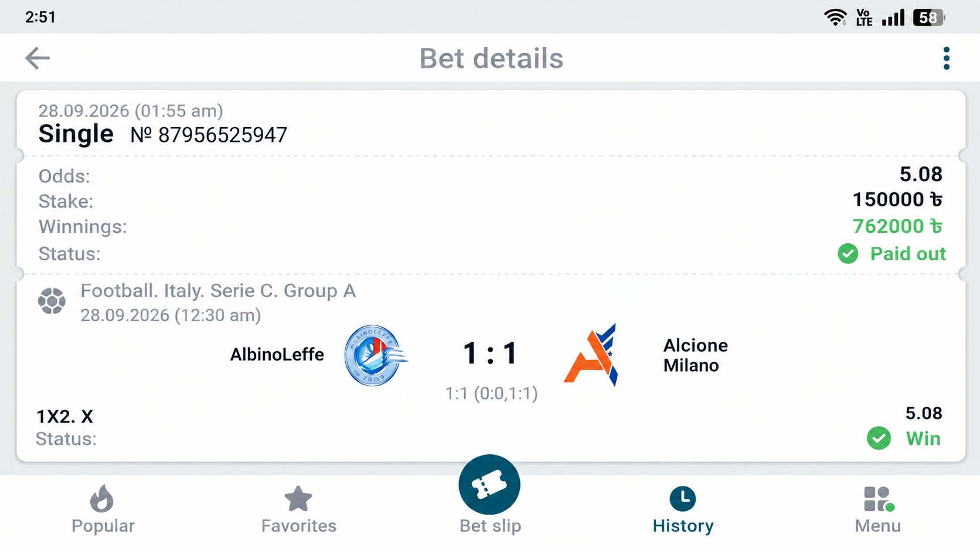Open the Popular flame tab
Image resolution: width=980 pixels, height=551 pixels.
point(103,509)
